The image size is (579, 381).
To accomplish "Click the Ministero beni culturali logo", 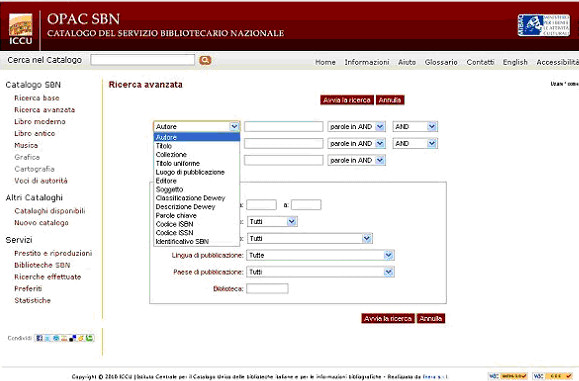I will 544,25.
